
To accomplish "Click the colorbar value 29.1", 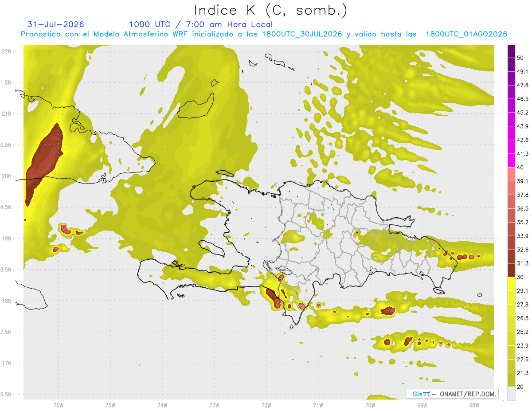I will click(x=523, y=291).
